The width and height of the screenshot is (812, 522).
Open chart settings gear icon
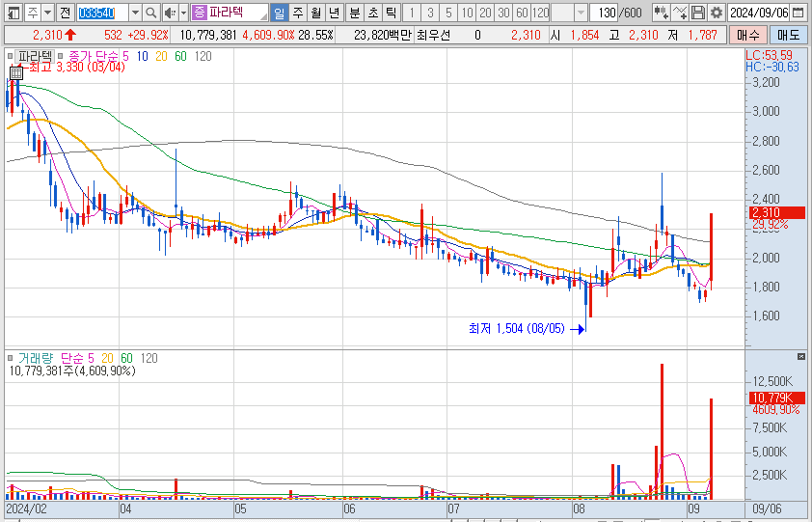coord(717,13)
